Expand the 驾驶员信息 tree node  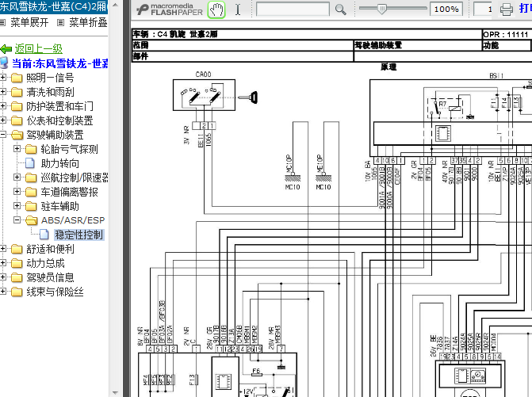pos(2,277)
